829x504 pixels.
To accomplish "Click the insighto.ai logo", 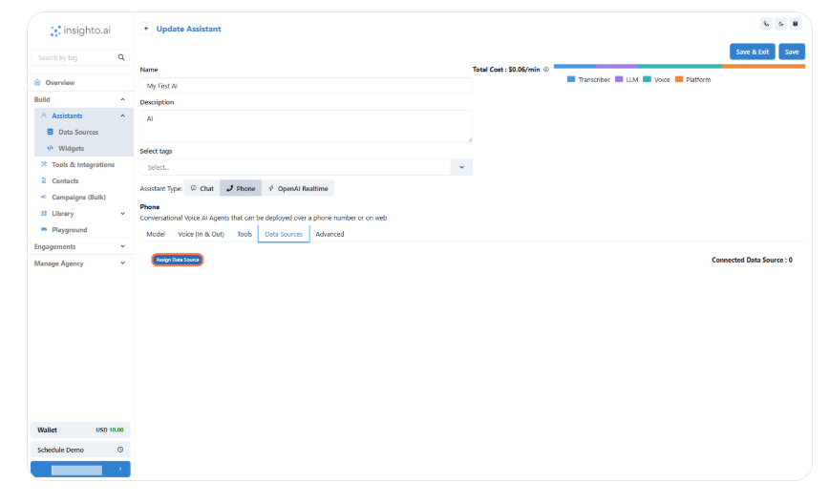I will [80, 31].
